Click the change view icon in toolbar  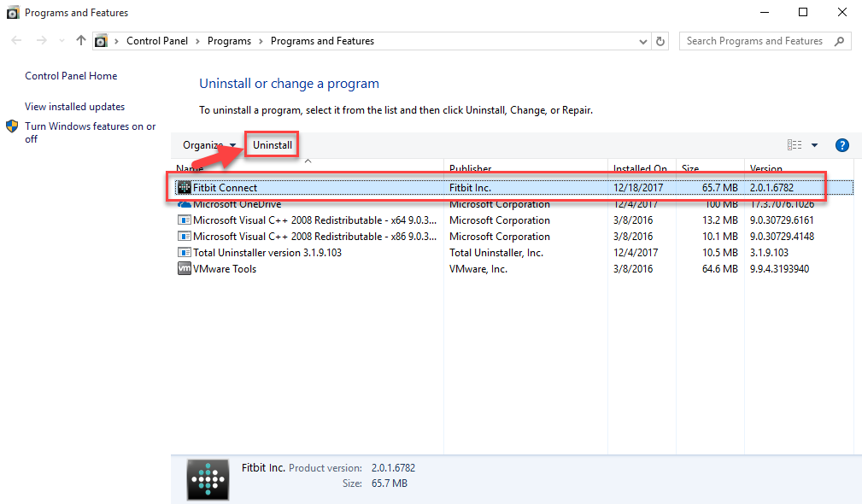[x=795, y=145]
